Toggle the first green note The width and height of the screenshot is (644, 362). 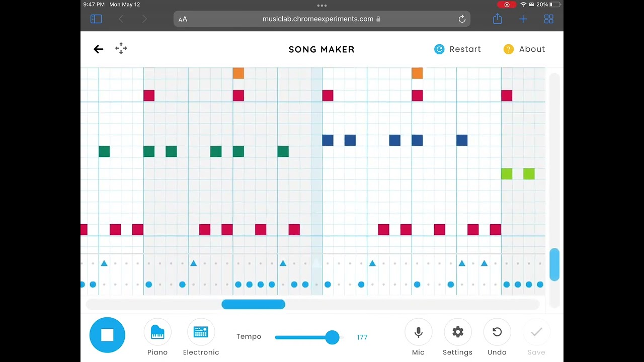(x=104, y=151)
